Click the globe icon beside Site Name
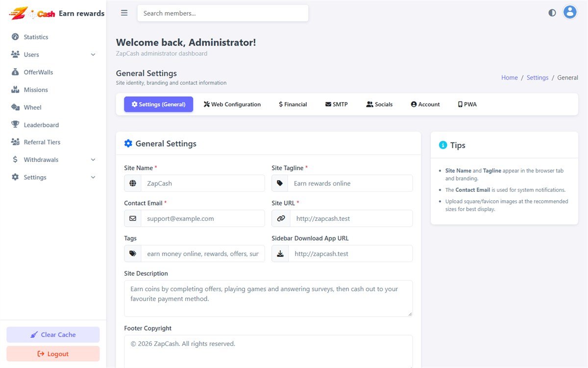This screenshot has height=368, width=588. (x=133, y=183)
